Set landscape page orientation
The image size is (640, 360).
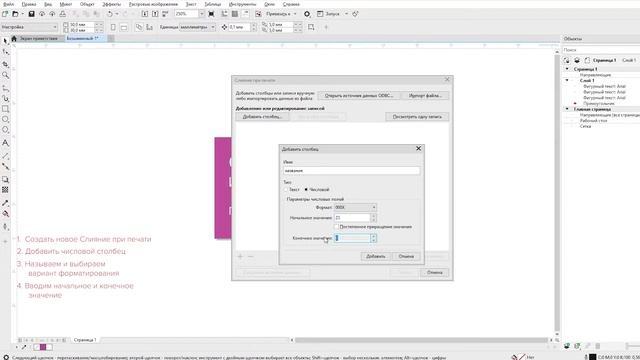[124, 27]
